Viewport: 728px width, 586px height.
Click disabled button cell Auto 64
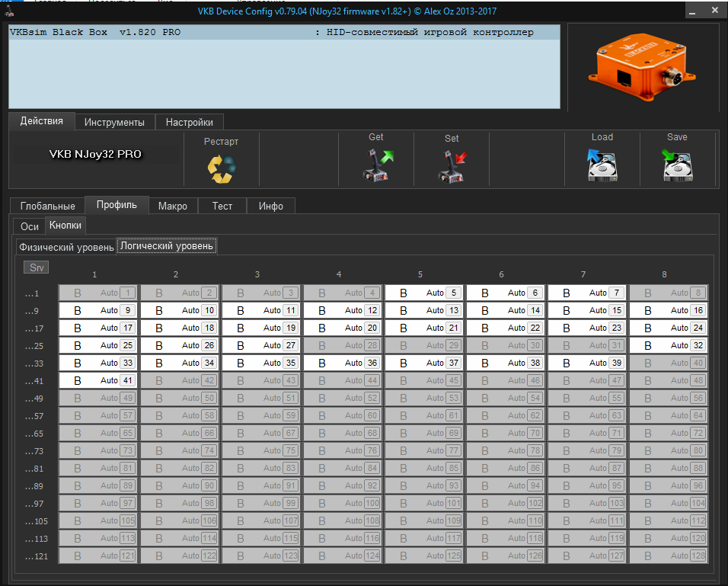click(669, 415)
